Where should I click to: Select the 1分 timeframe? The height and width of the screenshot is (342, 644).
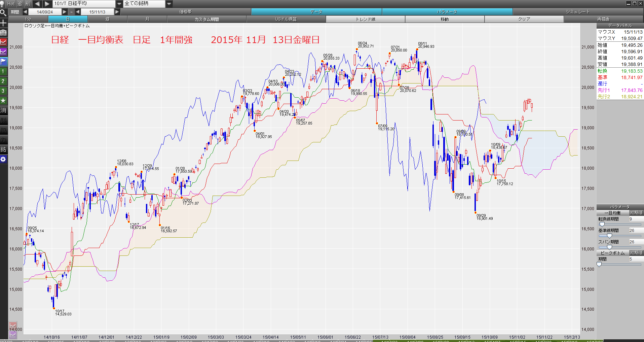28,19
